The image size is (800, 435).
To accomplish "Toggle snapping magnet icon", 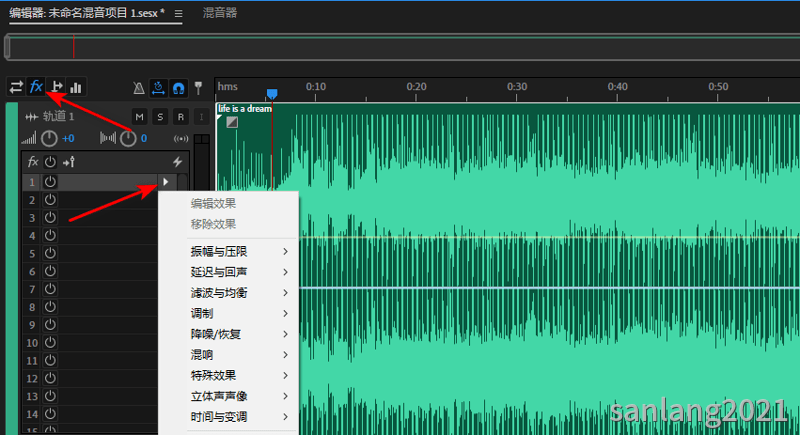I will [x=178, y=88].
